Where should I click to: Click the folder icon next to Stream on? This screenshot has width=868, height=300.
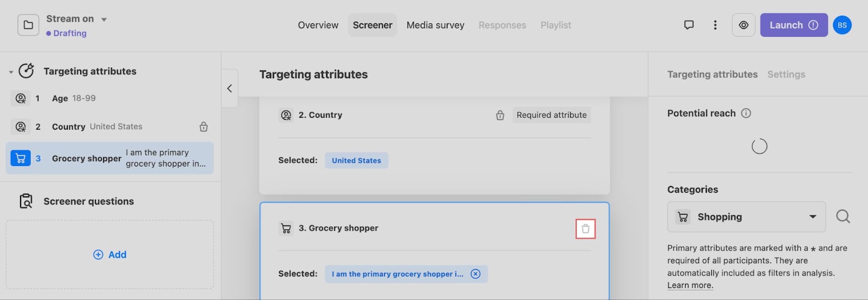tap(28, 25)
